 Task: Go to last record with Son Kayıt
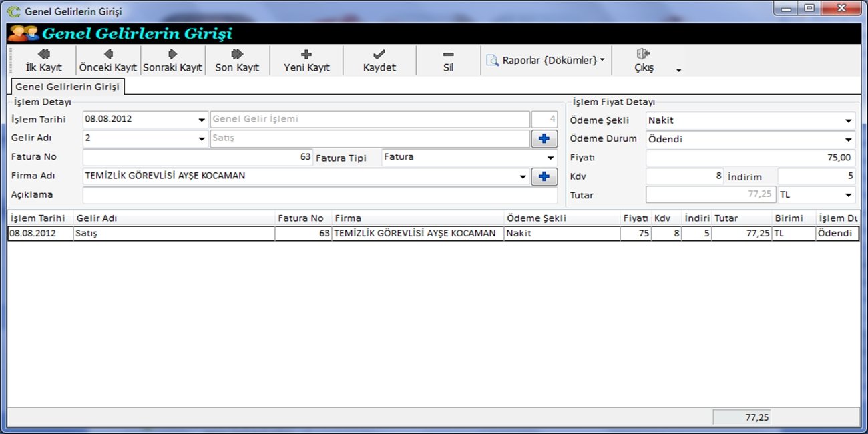coord(237,60)
